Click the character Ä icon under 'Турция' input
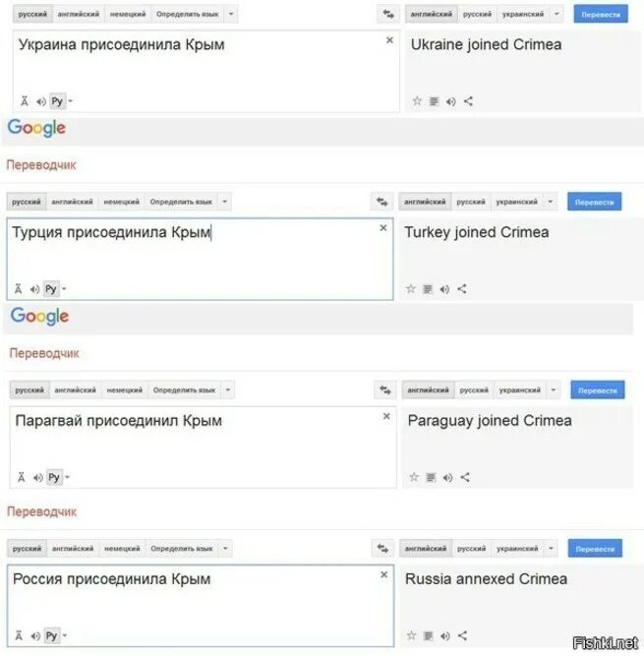Screen dimensions: 644x656 pyautogui.click(x=18, y=289)
